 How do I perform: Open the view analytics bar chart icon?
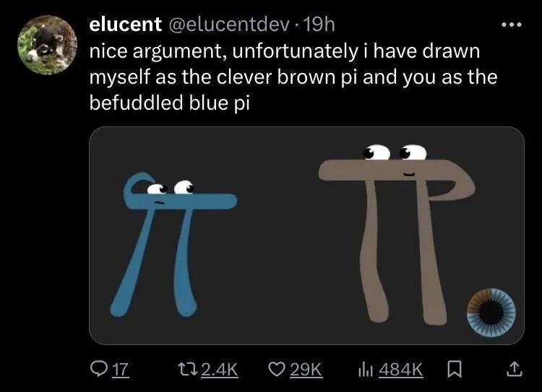[x=366, y=369]
